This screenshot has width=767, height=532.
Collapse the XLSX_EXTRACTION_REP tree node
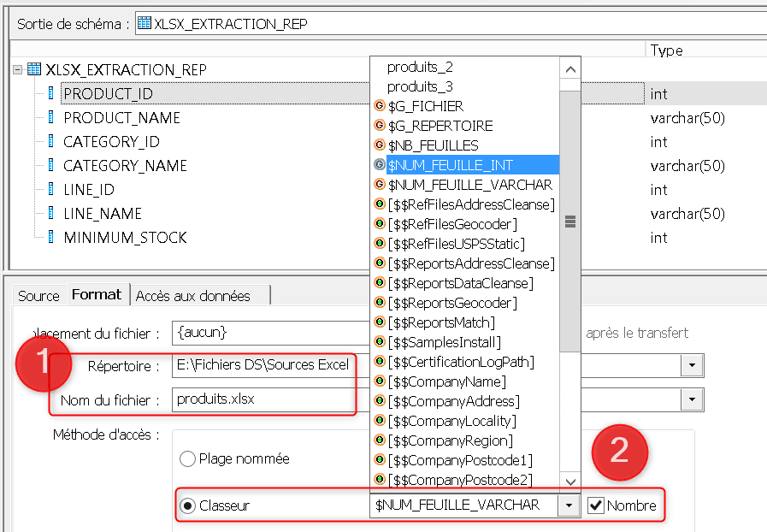click(18, 69)
